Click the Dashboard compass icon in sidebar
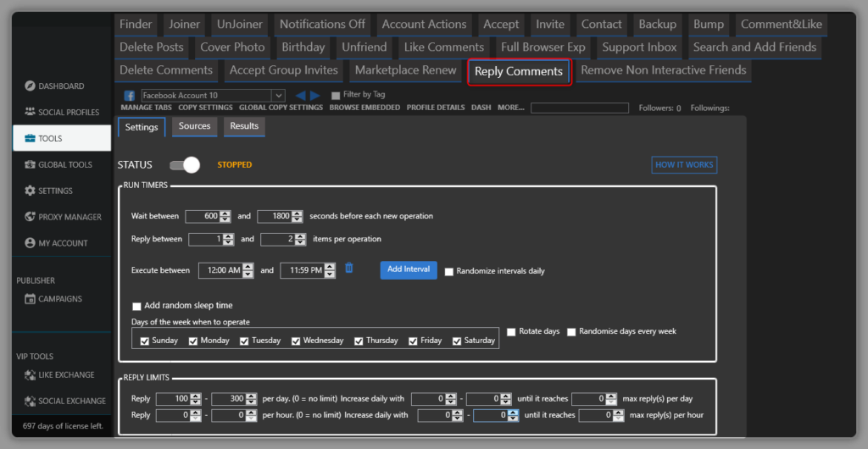The height and width of the screenshot is (449, 868). [31, 86]
